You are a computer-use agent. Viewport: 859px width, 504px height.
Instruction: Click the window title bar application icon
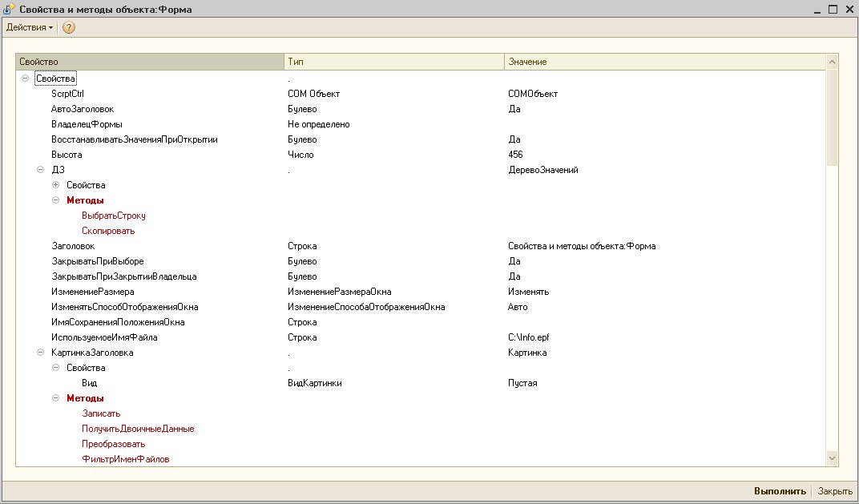[x=9, y=10]
